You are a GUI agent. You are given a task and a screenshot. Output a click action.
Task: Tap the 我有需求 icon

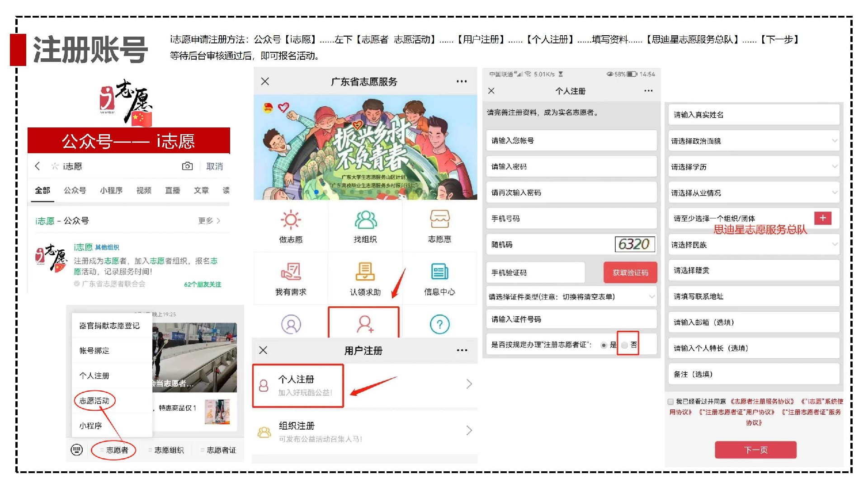[x=291, y=272]
